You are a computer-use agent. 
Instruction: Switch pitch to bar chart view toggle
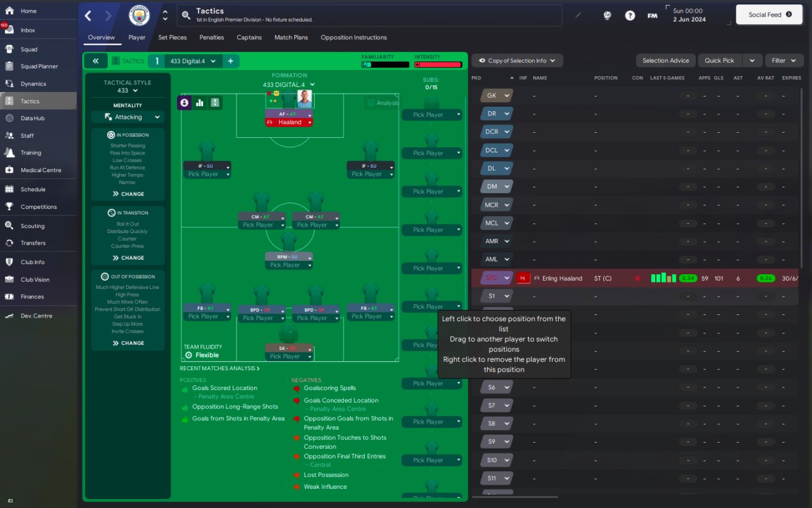pos(200,102)
